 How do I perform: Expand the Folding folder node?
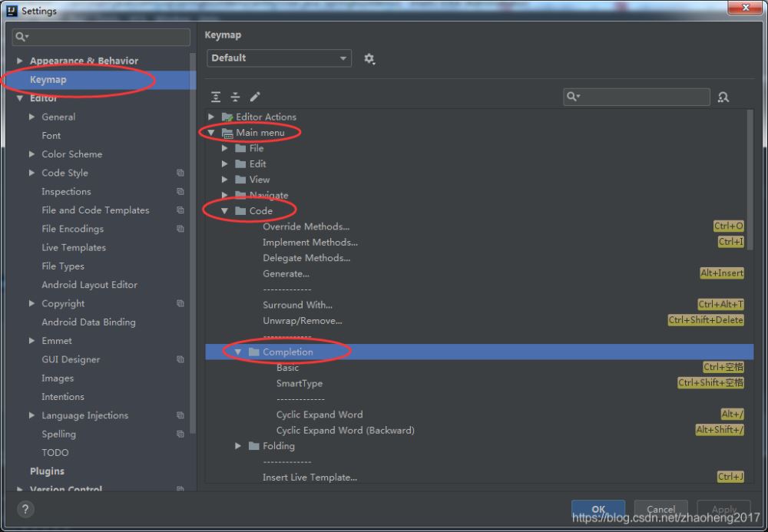[238, 446]
